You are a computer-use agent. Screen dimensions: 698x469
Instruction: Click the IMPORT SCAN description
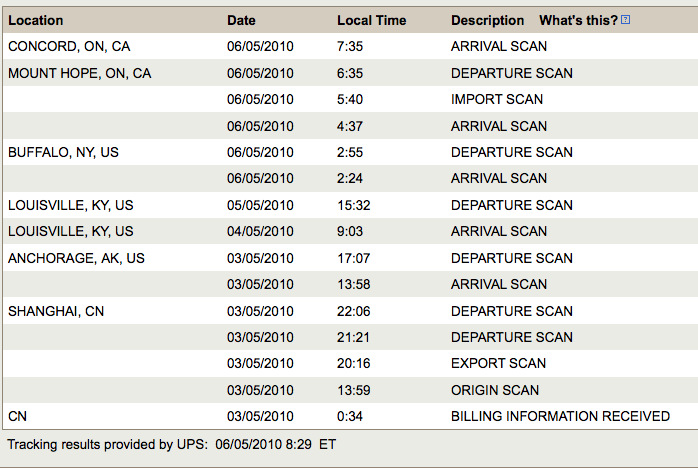pos(497,99)
